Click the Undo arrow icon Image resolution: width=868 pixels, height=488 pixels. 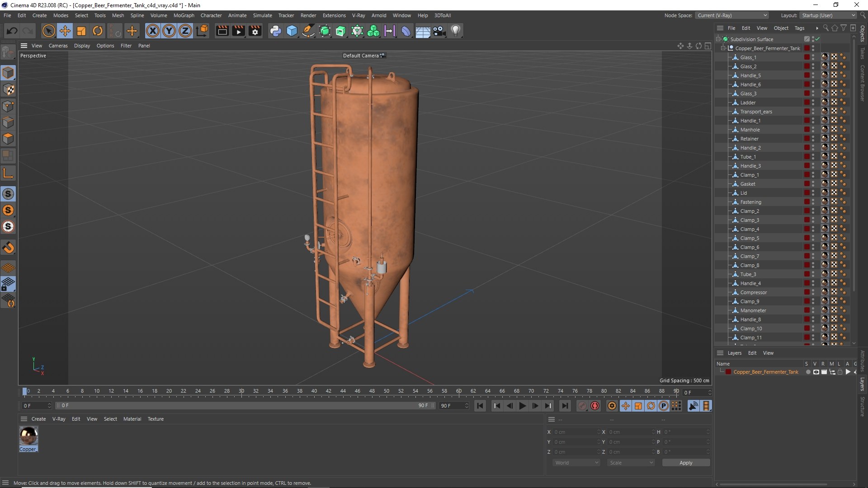click(x=12, y=31)
